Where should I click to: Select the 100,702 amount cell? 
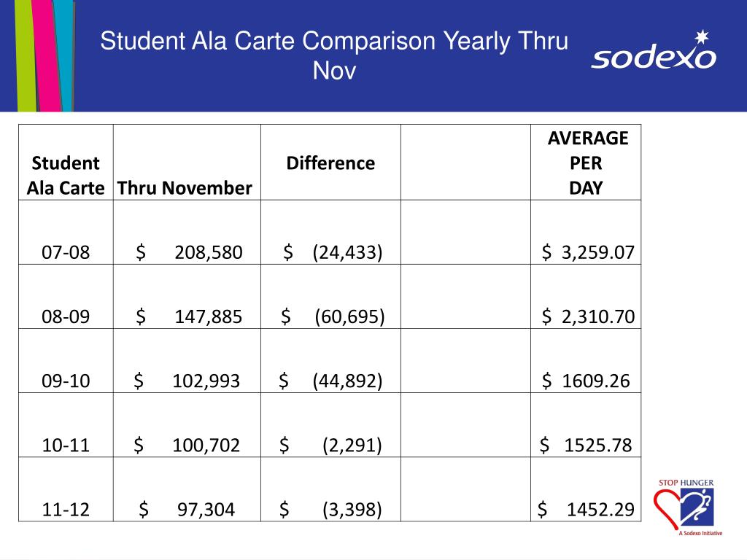[187, 425]
